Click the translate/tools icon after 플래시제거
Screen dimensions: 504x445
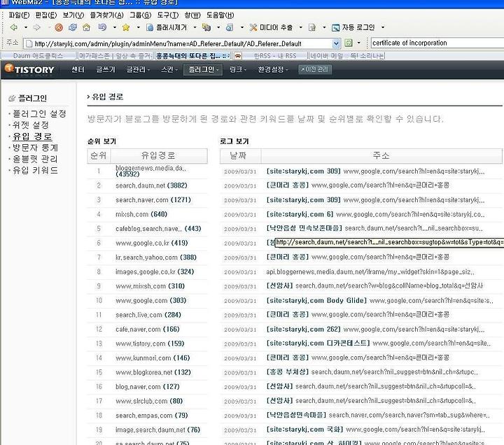(x=206, y=27)
